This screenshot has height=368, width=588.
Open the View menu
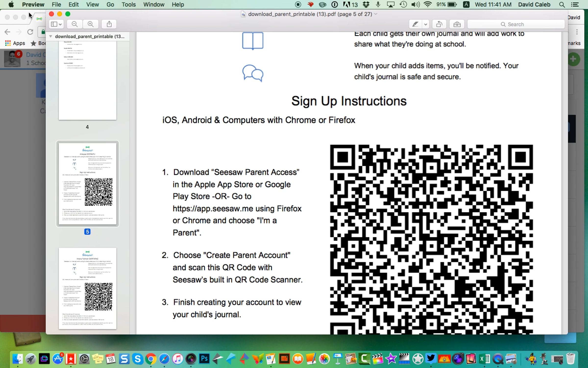(x=92, y=4)
